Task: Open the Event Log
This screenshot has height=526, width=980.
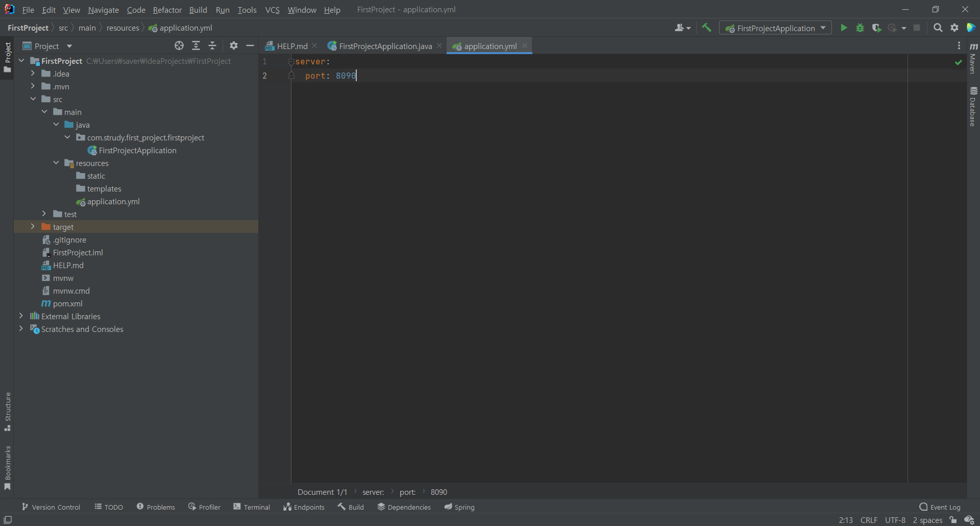Action: [940, 507]
